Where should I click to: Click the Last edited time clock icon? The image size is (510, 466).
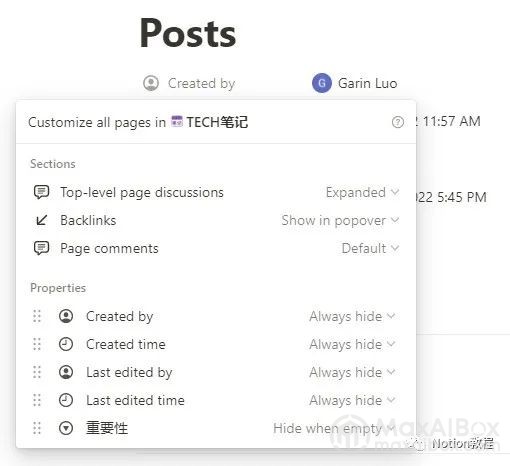pyautogui.click(x=66, y=400)
